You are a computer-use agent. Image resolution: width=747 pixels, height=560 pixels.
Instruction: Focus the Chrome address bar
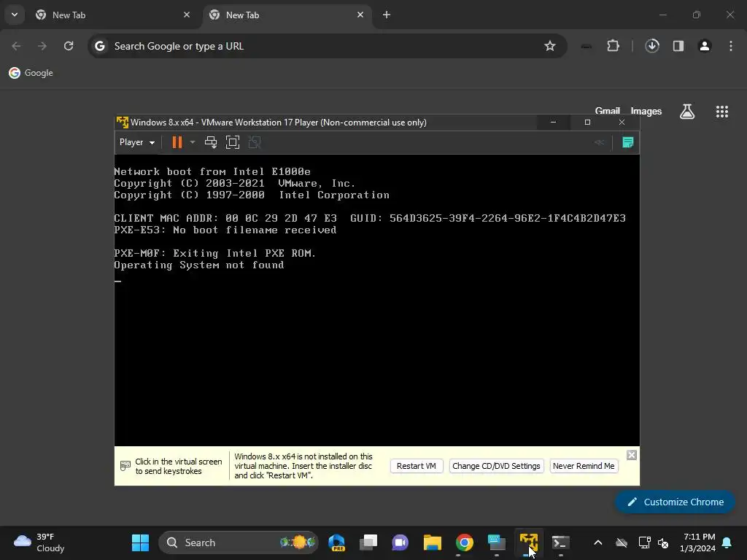327,46
